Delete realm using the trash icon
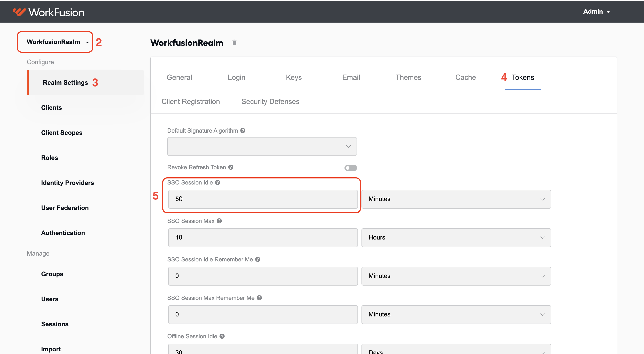This screenshot has height=354, width=644. (234, 42)
